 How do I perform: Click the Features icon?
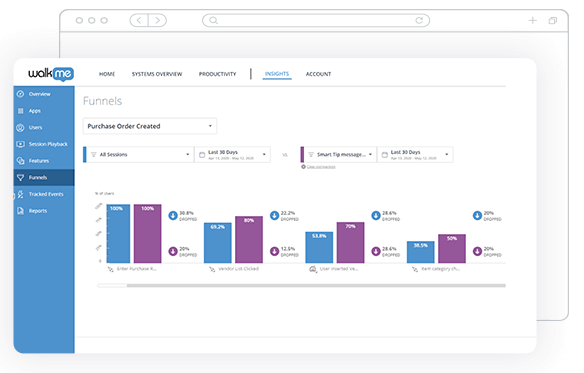click(20, 161)
